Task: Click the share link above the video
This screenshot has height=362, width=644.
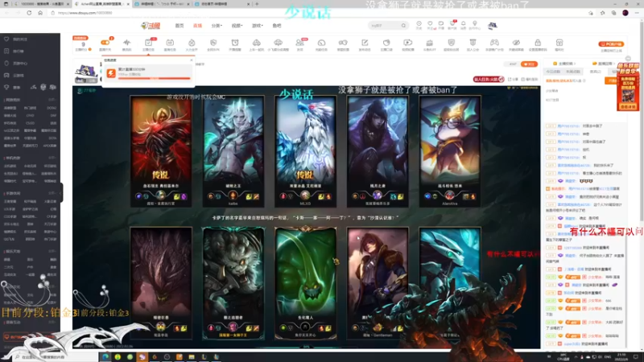Action: (x=513, y=79)
